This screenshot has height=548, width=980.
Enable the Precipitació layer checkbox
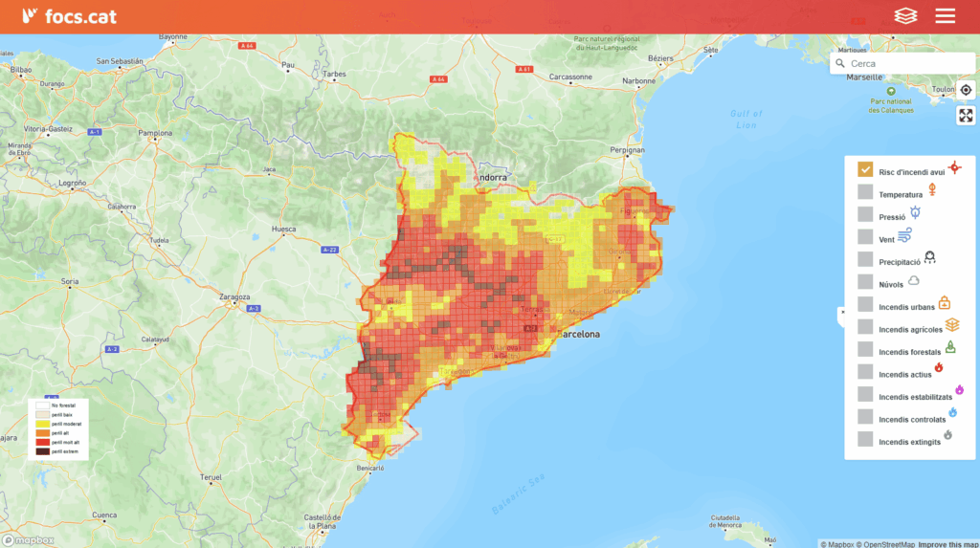(865, 259)
